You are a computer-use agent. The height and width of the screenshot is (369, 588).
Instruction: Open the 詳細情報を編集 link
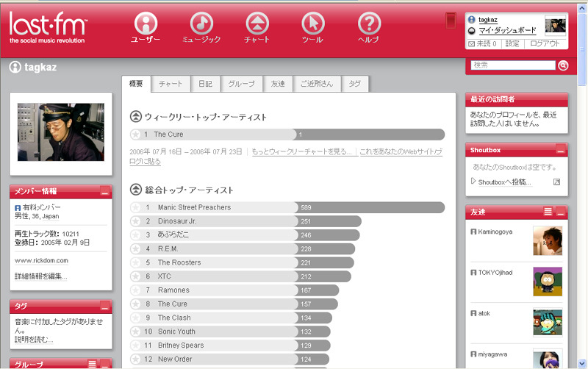click(40, 276)
